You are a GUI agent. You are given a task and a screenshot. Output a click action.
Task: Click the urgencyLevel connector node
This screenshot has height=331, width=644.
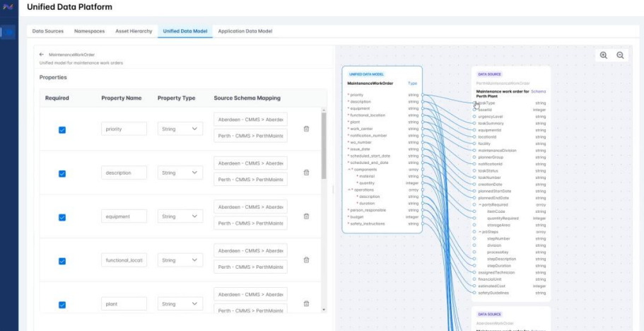point(474,117)
